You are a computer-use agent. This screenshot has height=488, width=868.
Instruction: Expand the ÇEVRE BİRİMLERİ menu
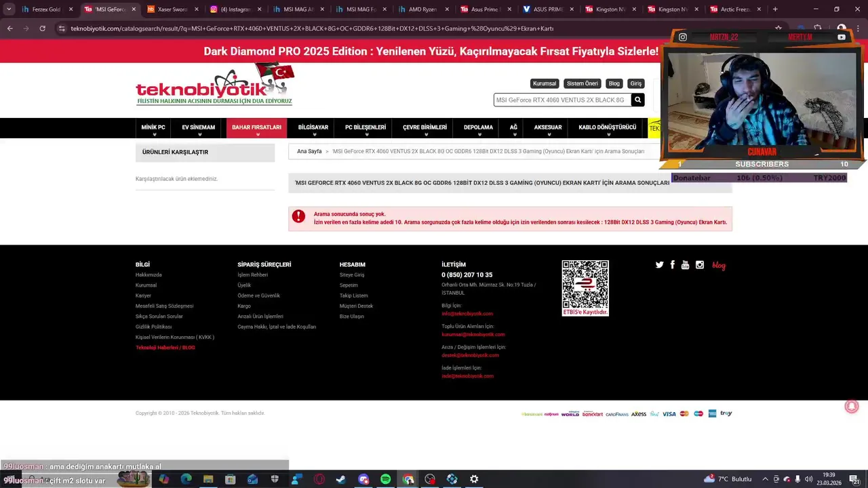point(425,127)
